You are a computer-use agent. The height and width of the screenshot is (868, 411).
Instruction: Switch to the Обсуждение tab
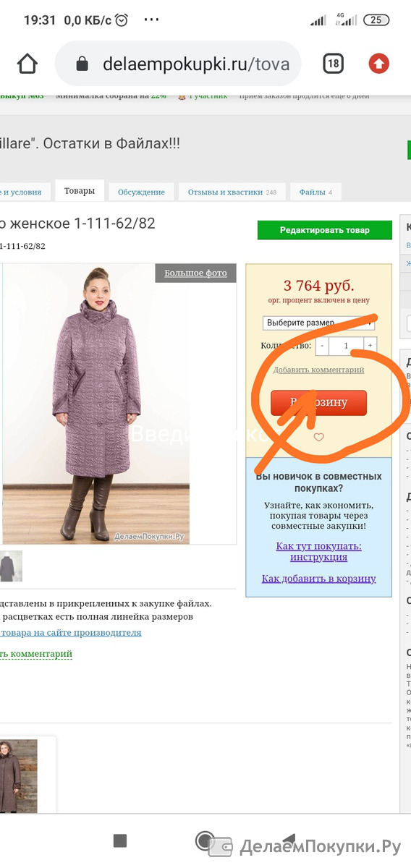click(x=142, y=192)
